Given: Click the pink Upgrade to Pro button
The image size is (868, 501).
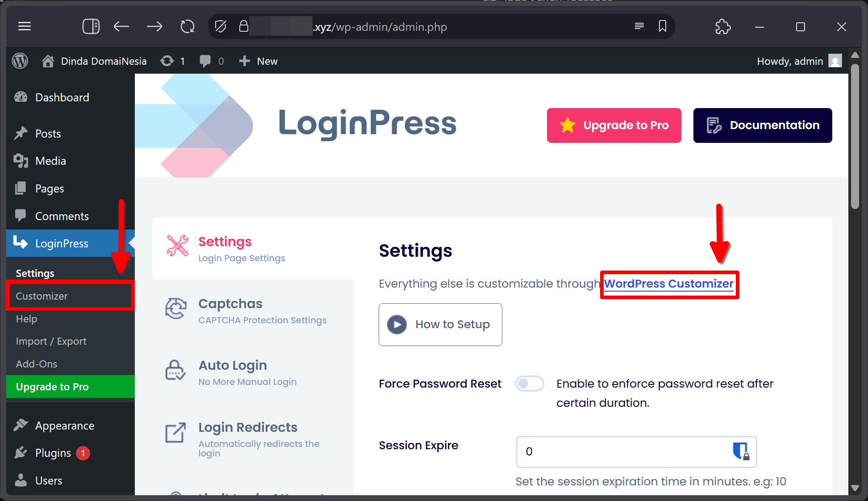Looking at the screenshot, I should click(614, 125).
